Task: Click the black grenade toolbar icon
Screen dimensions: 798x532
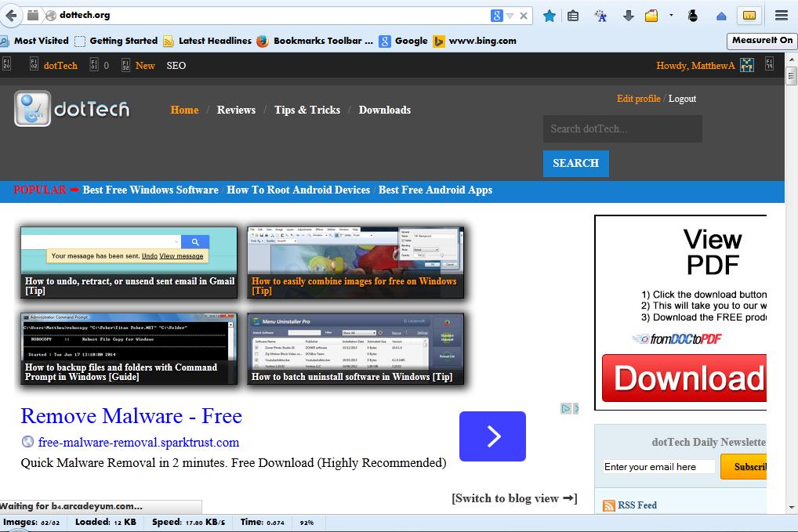Action: (x=693, y=16)
